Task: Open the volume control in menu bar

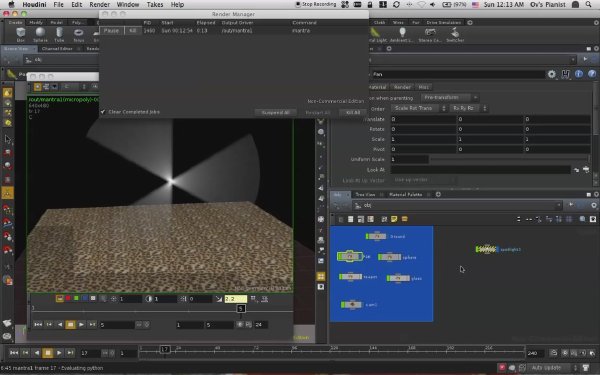Action: pos(432,5)
